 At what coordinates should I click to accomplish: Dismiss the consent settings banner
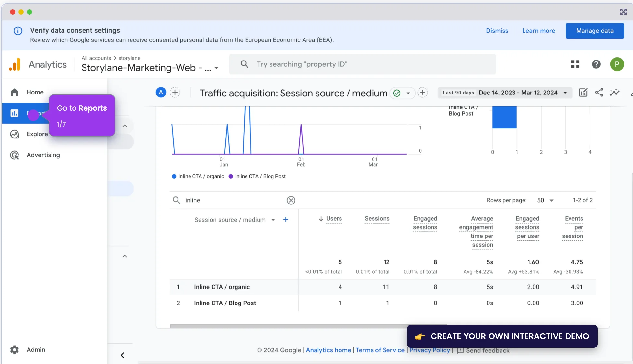497,31
